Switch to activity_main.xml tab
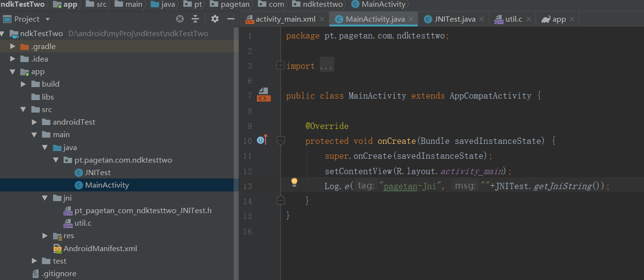This screenshot has height=280, width=644. (x=285, y=19)
